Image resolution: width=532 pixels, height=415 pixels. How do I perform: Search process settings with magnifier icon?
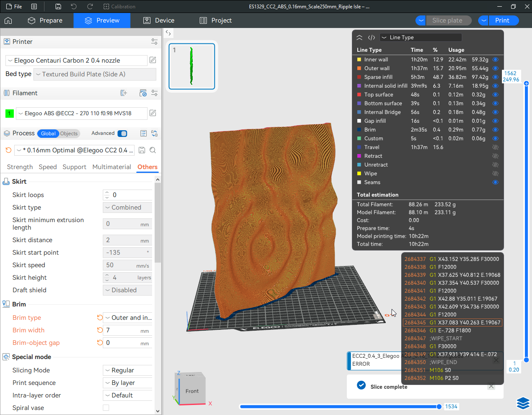tap(153, 150)
